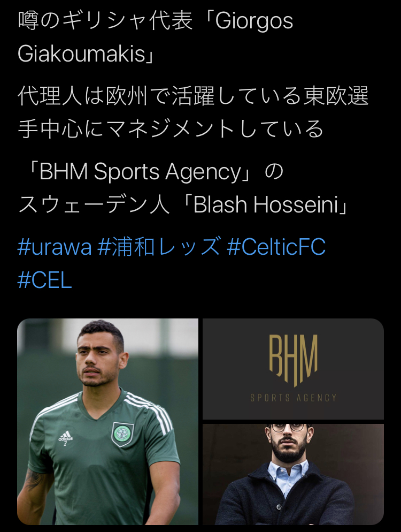Open the #CEL hashtag
401x532 pixels.
44,280
